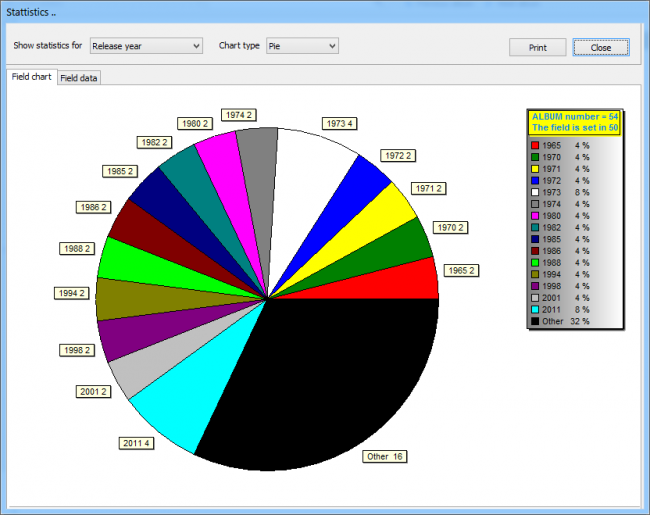Switch to the Field chart tab

coord(32,77)
